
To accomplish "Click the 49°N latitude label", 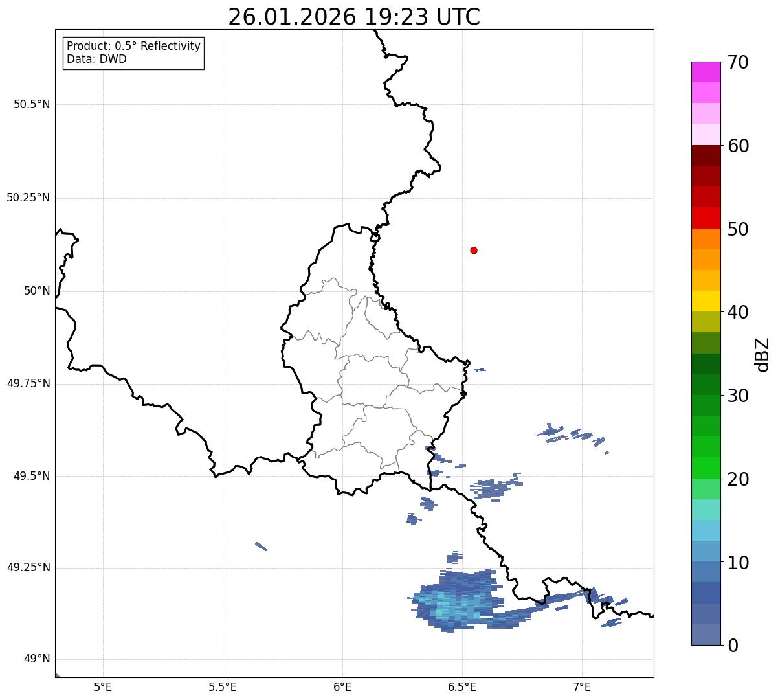I will [36, 659].
